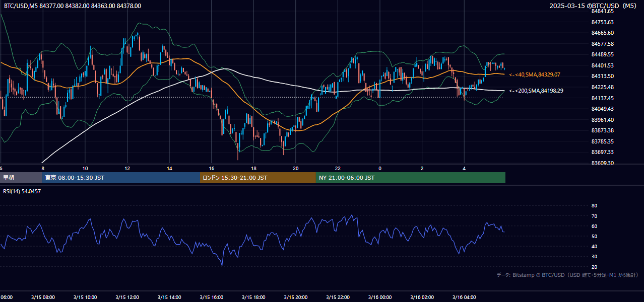Click price axis value 84577.58
The image size is (644, 302).
602,44
